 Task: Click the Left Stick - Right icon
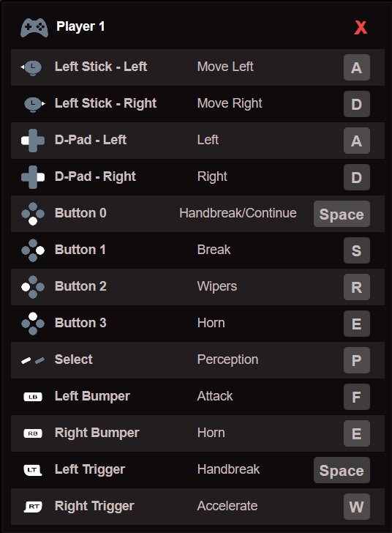pos(34,104)
